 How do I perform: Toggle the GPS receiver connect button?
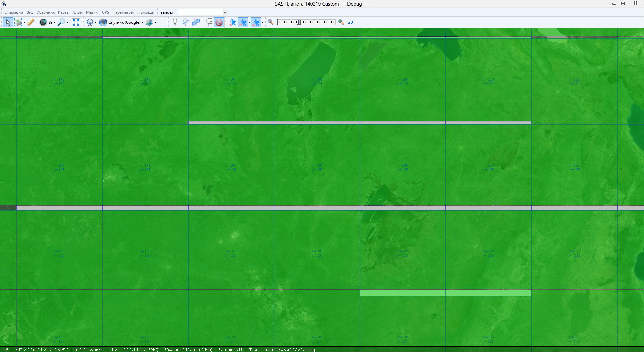232,22
